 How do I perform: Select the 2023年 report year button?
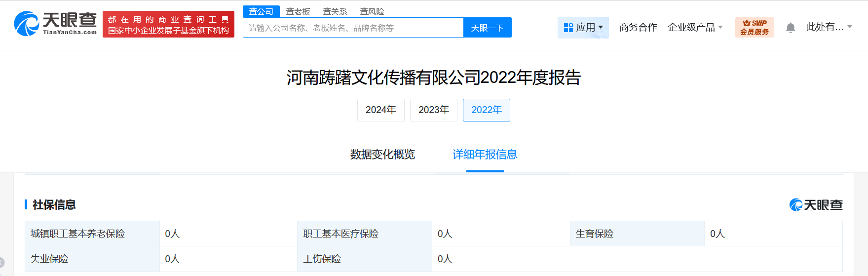coord(433,110)
